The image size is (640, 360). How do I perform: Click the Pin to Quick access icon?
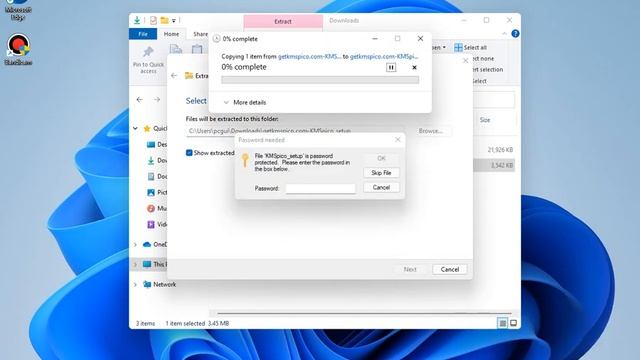click(148, 52)
